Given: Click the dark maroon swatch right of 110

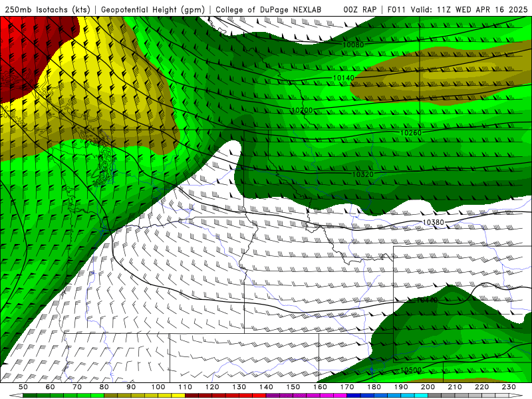Looking at the screenshot, I should [192, 396].
